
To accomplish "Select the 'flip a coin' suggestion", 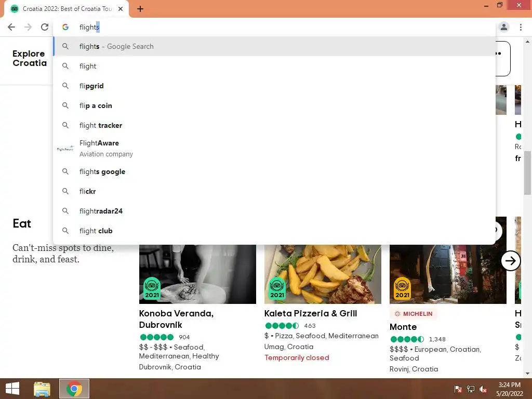I will click(x=274, y=105).
